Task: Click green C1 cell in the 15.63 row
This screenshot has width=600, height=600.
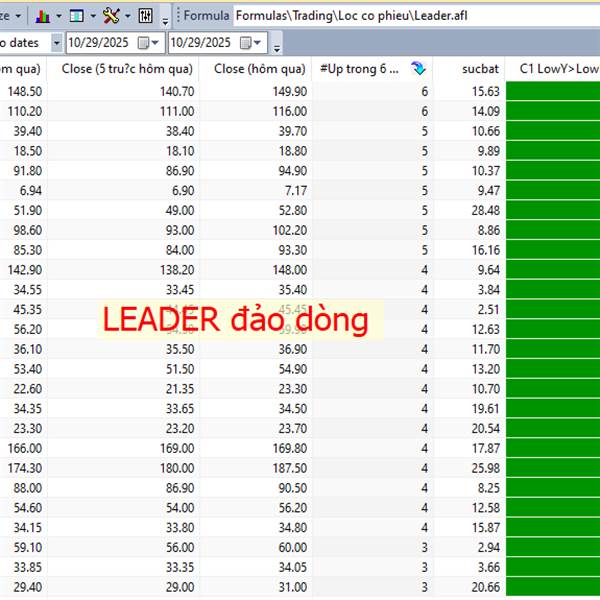Action: (x=553, y=91)
